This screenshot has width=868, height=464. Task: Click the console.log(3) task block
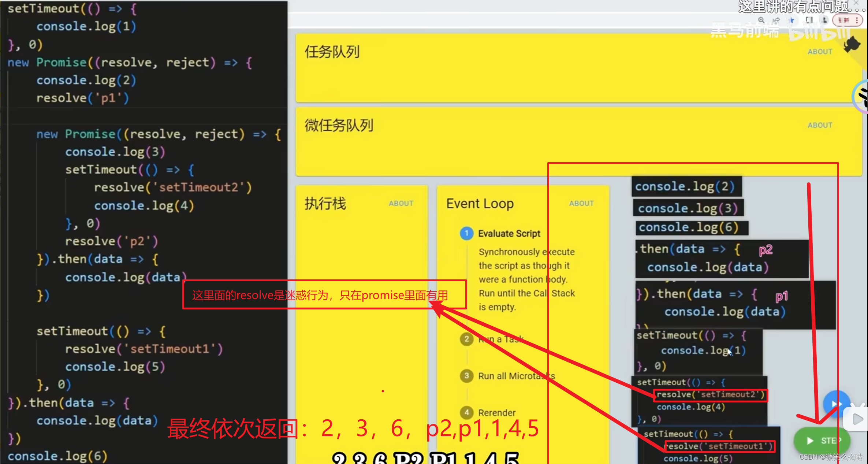coord(688,208)
